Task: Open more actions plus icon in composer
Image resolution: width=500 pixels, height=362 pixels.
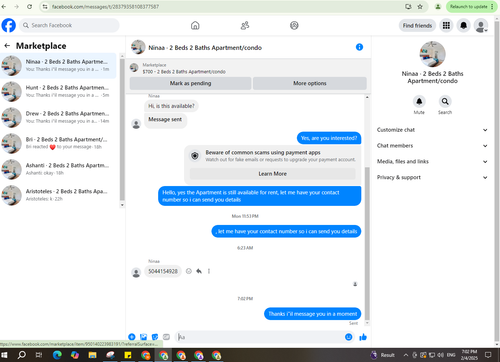Action: click(132, 337)
